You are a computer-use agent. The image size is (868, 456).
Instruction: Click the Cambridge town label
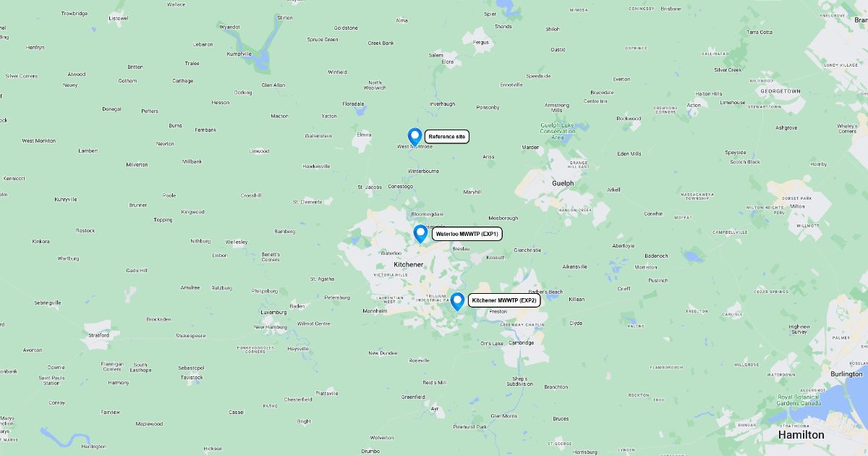tap(521, 343)
